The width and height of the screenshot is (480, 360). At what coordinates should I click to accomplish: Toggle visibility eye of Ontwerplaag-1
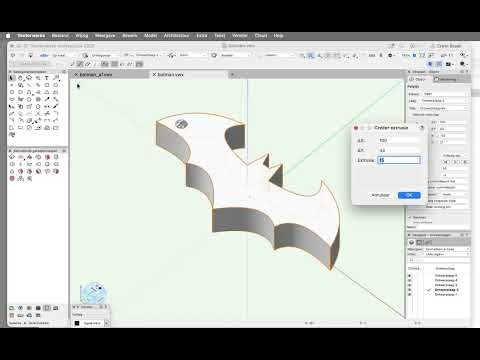pos(410,295)
